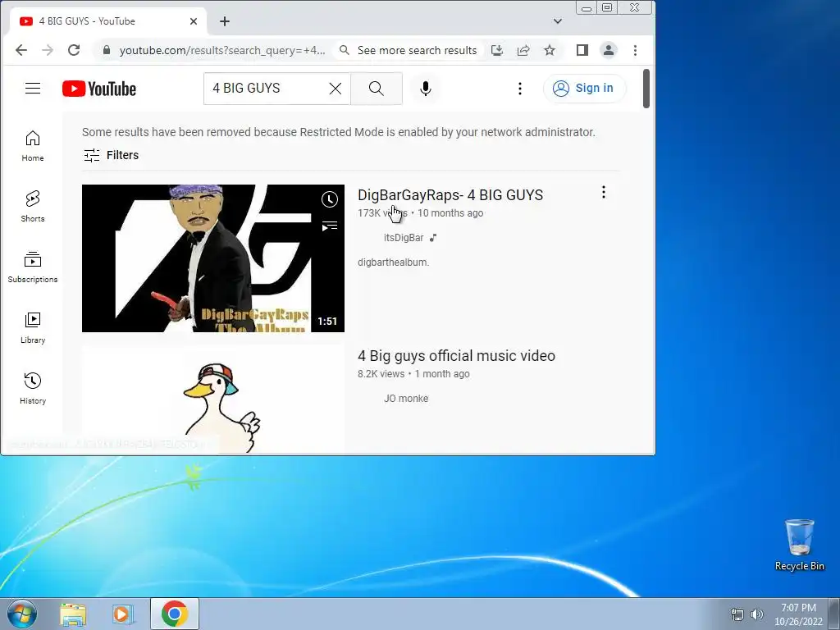Open File Explorer from taskbar
Screen dimensions: 840x630
pos(73,614)
